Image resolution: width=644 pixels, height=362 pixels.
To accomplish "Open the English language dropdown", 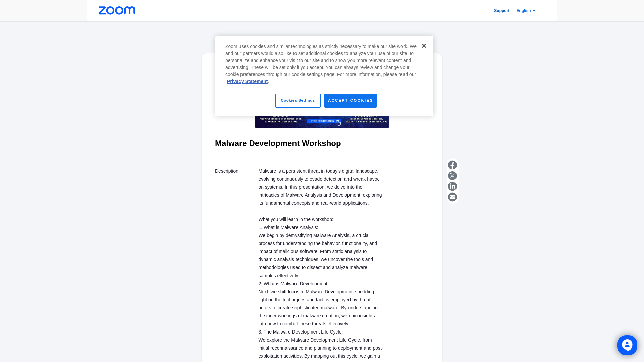I will (526, 11).
